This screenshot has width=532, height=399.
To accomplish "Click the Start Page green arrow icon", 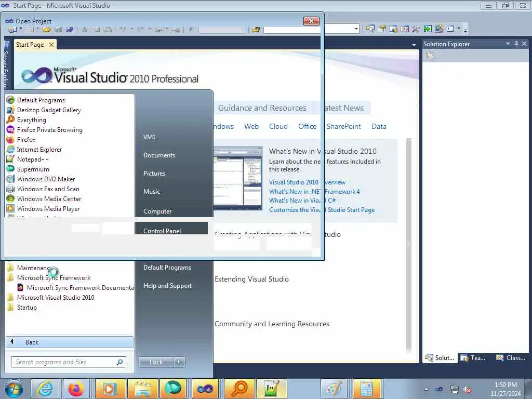I will coord(428,29).
